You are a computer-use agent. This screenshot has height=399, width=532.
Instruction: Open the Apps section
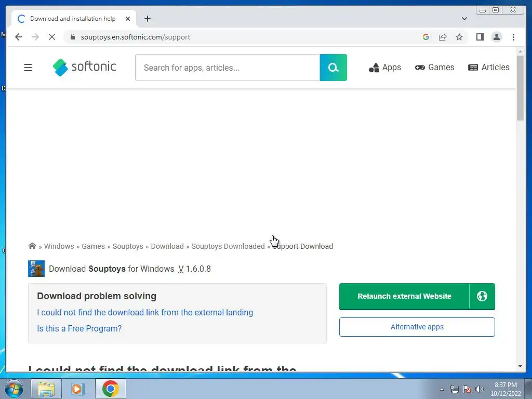pos(385,68)
